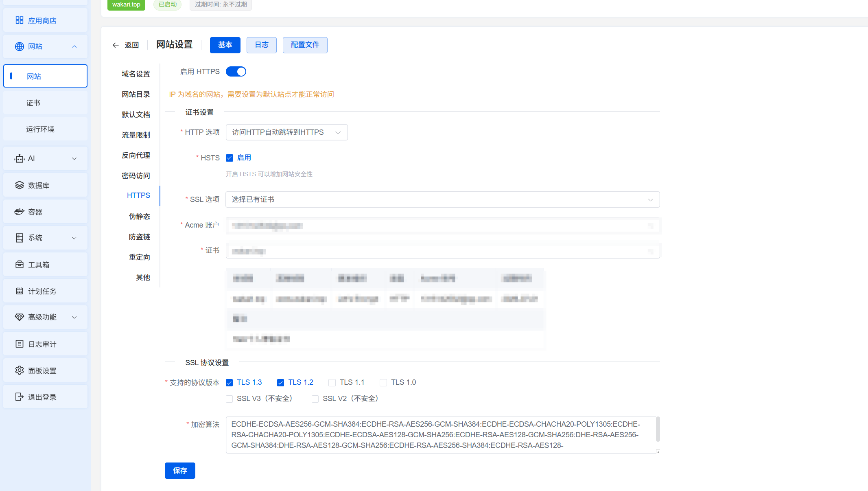Click the calendar icon for 计划任务
The height and width of the screenshot is (491, 868).
tap(19, 291)
